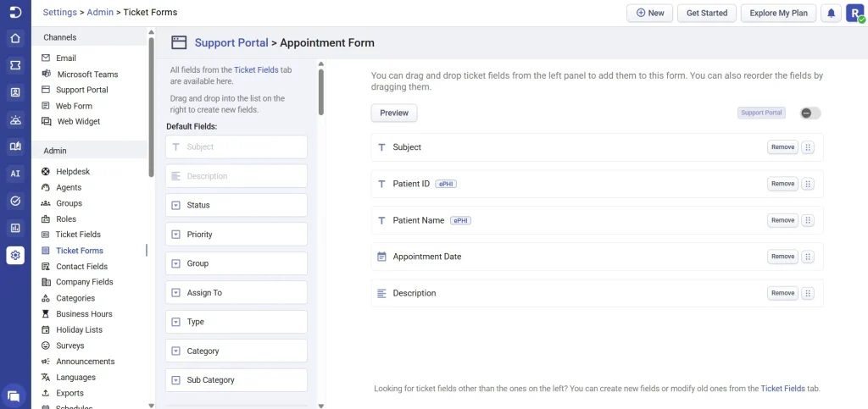Screen dimensions: 868x409
Task: Click Explore My Plan button
Action: coord(778,14)
